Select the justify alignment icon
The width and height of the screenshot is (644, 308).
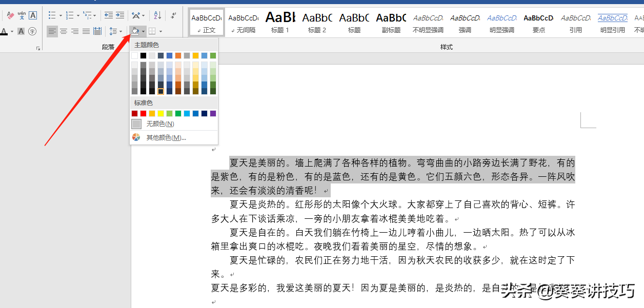click(86, 31)
